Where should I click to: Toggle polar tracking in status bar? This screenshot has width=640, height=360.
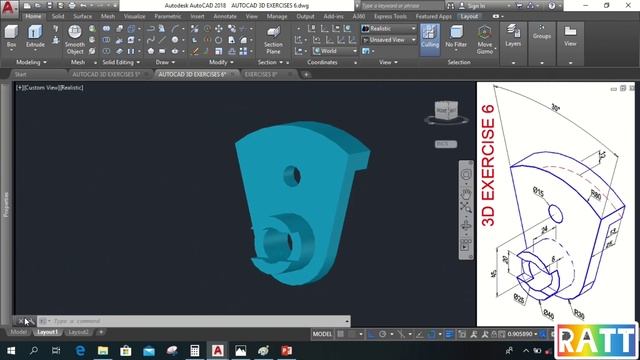tap(382, 334)
